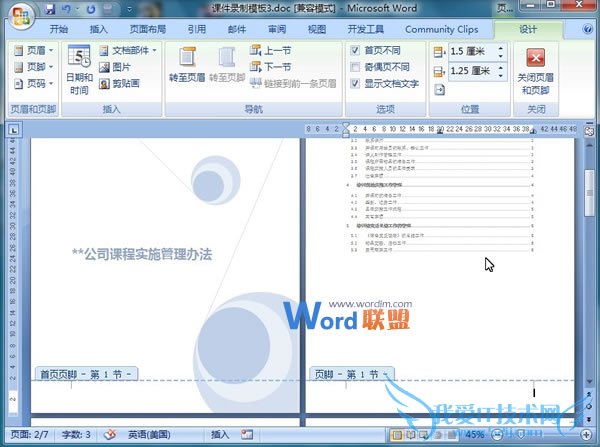Click the tab selector at ruler corner

pyautogui.click(x=14, y=130)
